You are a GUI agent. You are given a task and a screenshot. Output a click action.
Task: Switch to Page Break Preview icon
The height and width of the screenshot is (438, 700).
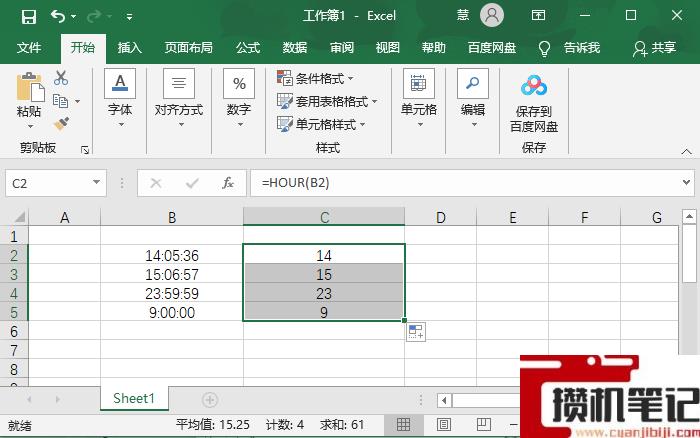[x=483, y=424]
